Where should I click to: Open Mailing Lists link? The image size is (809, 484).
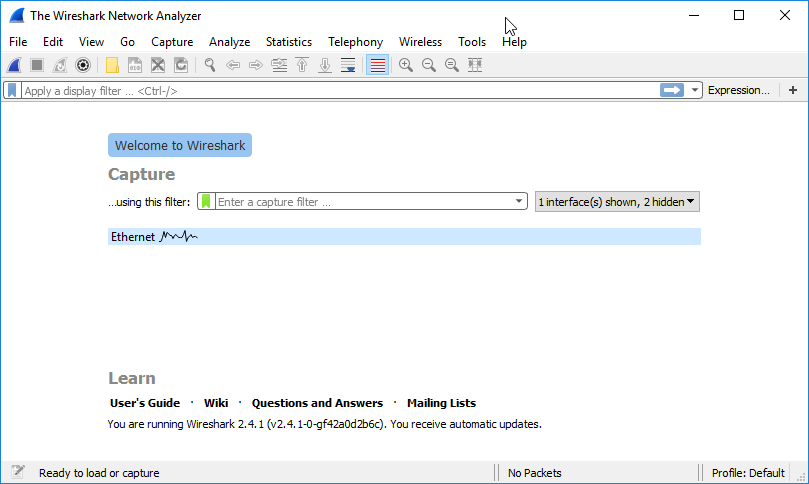pos(442,403)
